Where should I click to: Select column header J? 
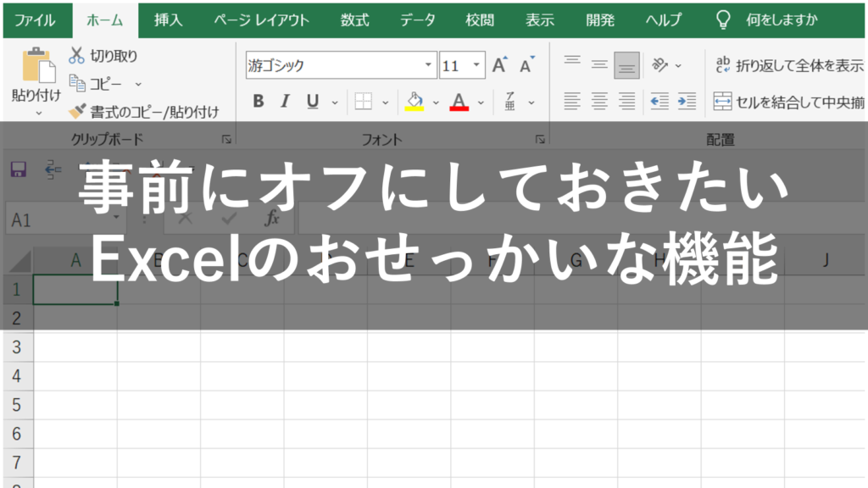click(826, 259)
